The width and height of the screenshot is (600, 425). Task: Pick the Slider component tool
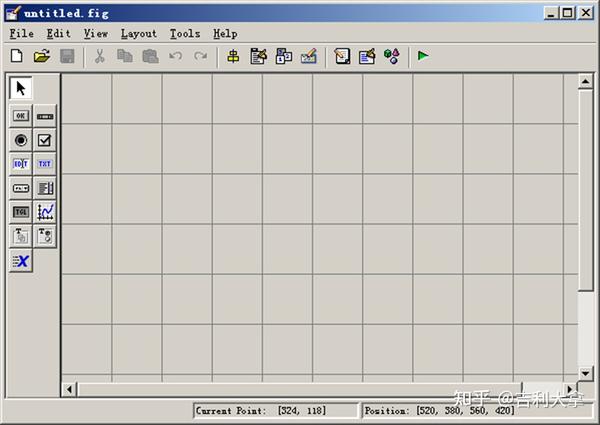(x=45, y=116)
